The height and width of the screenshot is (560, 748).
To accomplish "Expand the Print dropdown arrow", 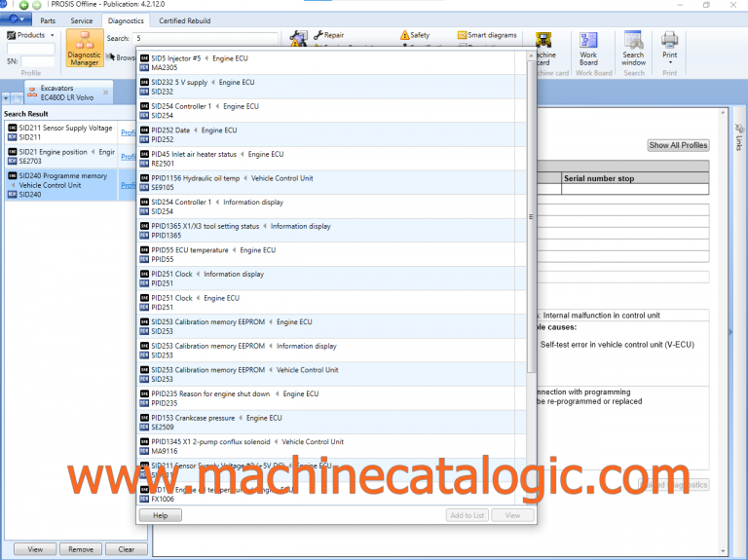I will point(670,62).
